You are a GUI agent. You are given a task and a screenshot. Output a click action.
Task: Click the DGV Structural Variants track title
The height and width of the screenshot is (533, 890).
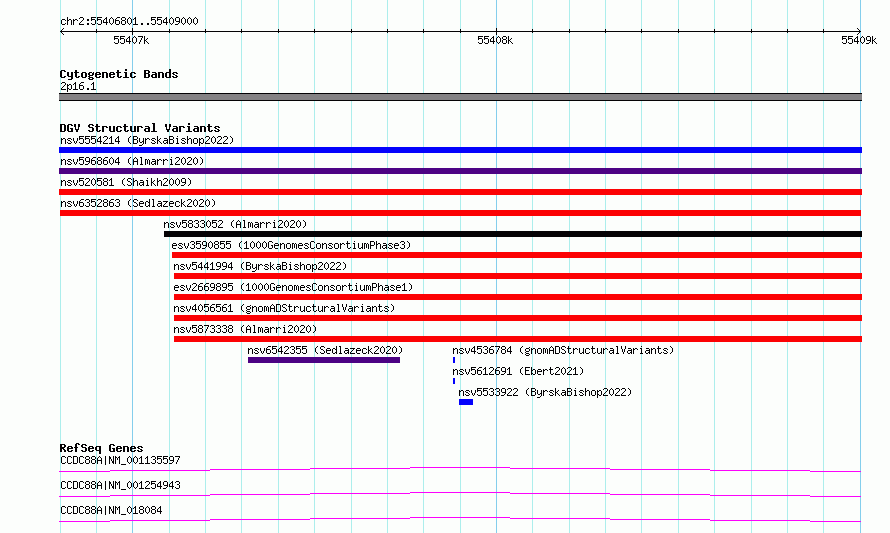tap(140, 128)
